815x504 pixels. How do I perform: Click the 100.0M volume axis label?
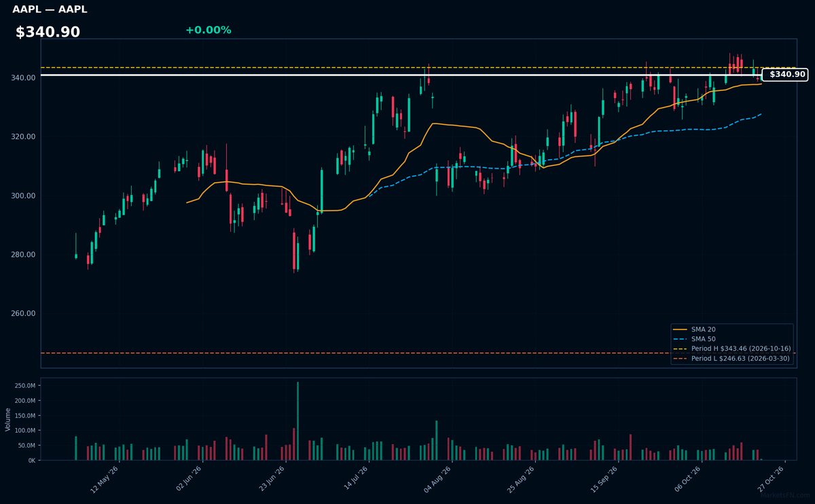(25, 431)
